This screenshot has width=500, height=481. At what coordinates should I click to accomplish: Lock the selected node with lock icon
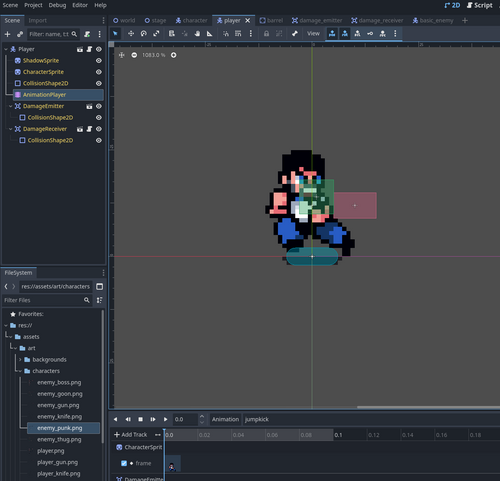click(266, 34)
